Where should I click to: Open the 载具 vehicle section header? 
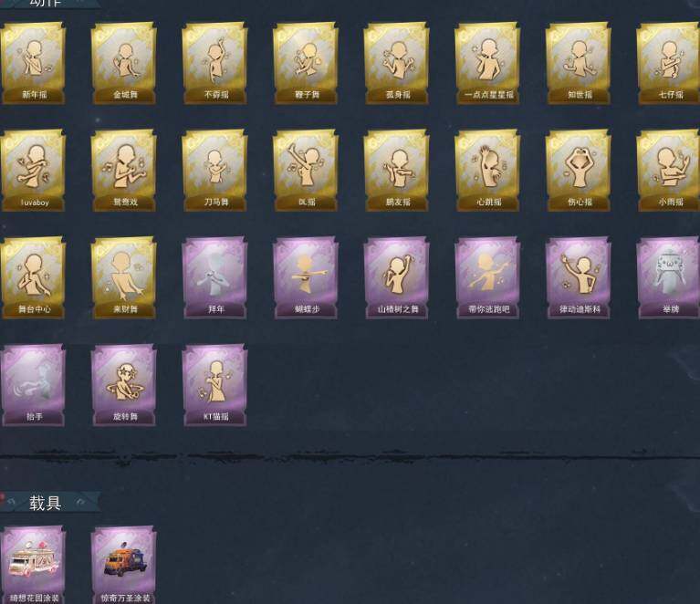(46, 503)
